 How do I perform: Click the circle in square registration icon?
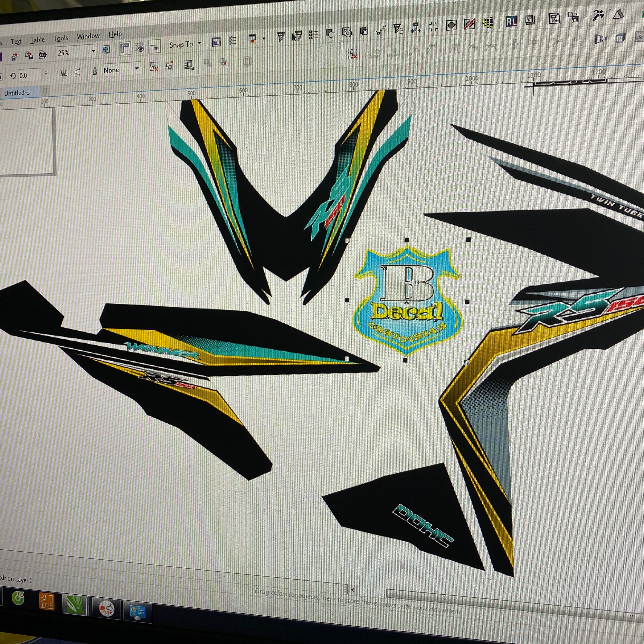pyautogui.click(x=451, y=25)
